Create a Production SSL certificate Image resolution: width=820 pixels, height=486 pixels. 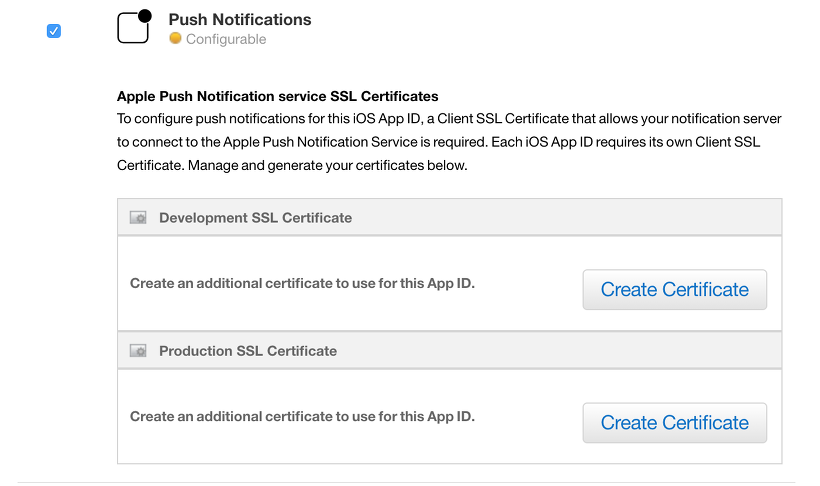(675, 423)
